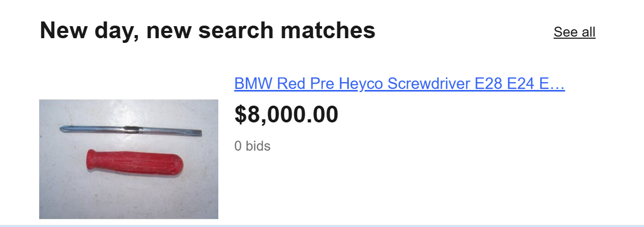644x227 pixels.
Task: Click the $8,000.00 price
Action: point(286,115)
